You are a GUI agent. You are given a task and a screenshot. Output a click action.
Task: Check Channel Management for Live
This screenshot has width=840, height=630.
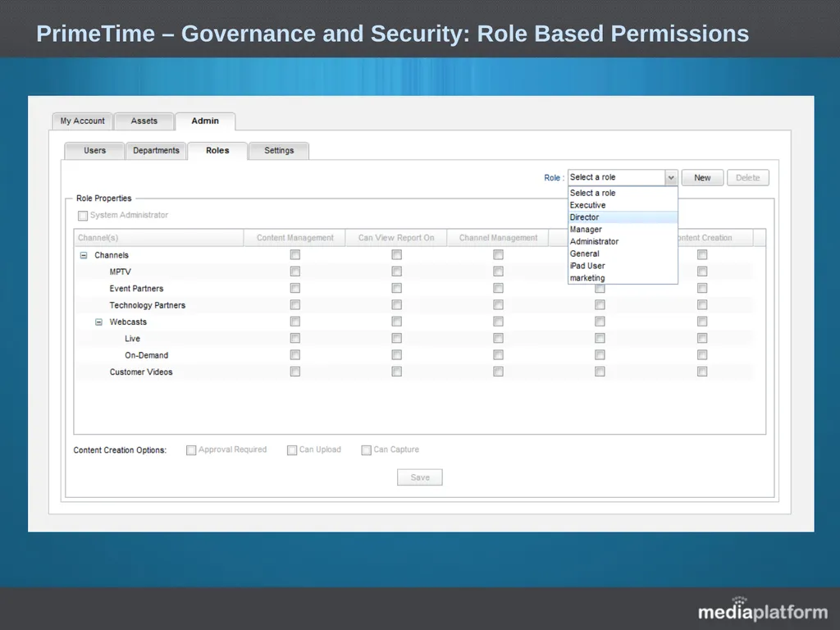pyautogui.click(x=498, y=338)
